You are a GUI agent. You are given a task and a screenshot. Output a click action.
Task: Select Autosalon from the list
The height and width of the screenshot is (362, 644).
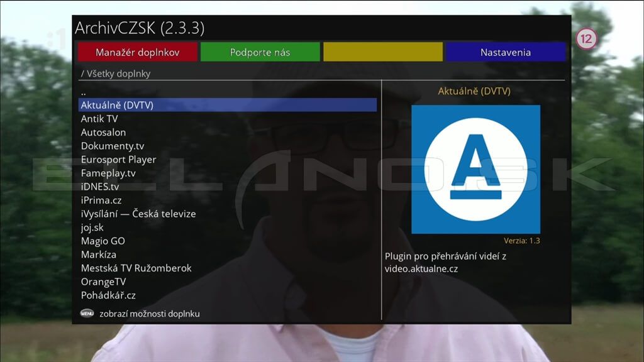(x=103, y=133)
